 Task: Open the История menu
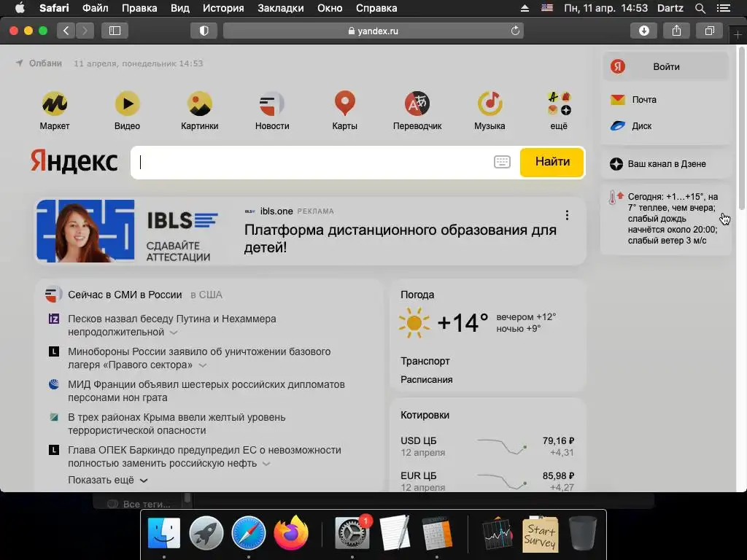(x=223, y=8)
